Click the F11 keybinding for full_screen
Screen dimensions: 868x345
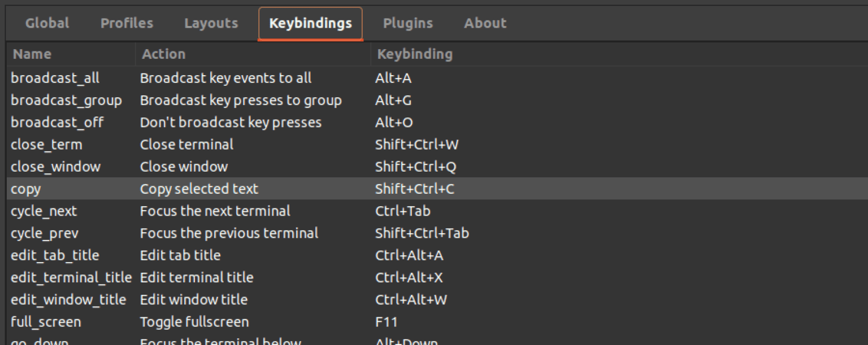(x=386, y=322)
